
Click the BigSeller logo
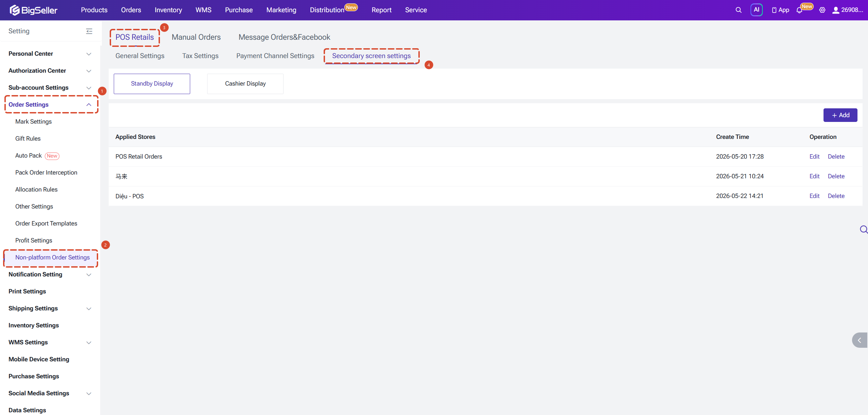(33, 10)
